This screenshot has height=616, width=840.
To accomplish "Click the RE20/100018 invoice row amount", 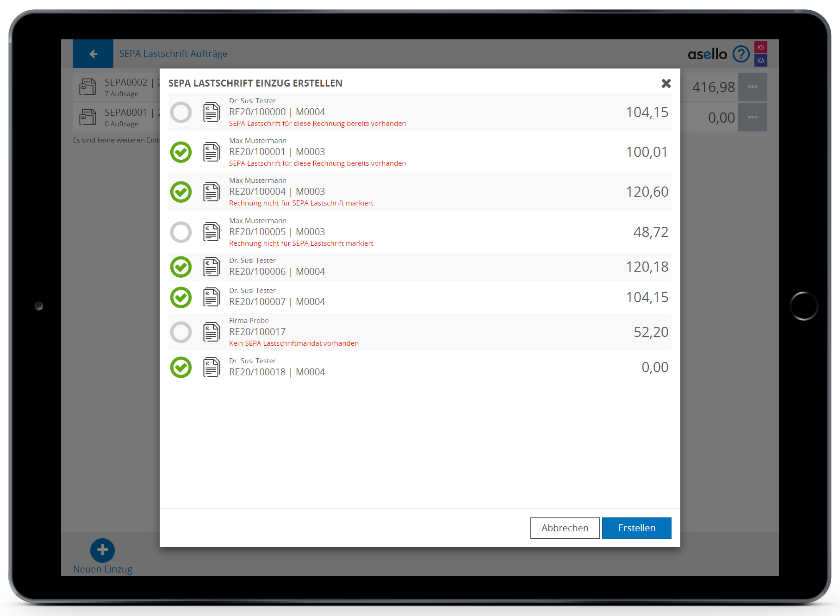I will pyautogui.click(x=654, y=367).
